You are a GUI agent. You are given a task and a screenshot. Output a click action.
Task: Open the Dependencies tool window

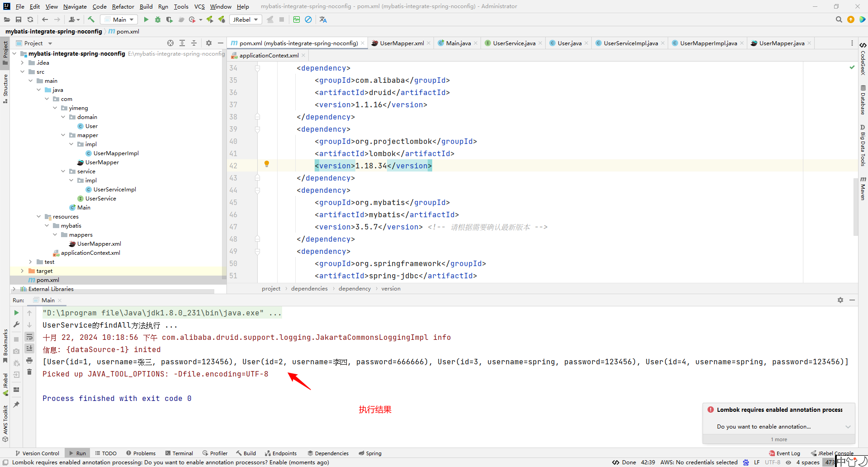[328, 453]
